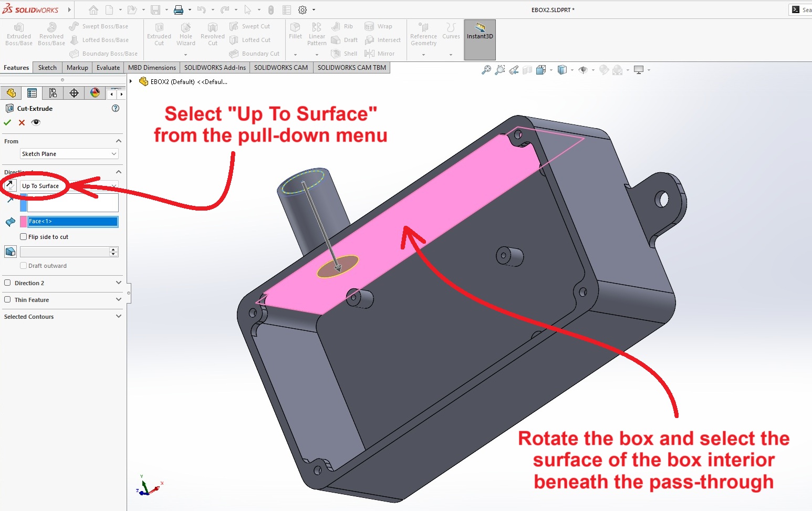The height and width of the screenshot is (511, 812).
Task: Expand the Selected Contours section
Action: [x=118, y=316]
